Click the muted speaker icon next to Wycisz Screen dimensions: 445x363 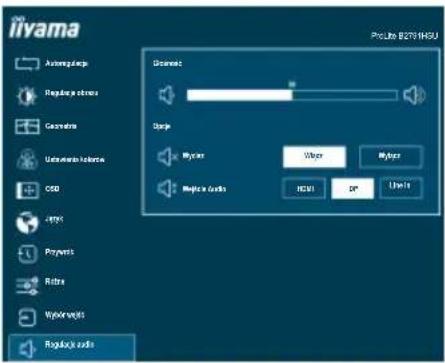pos(167,156)
